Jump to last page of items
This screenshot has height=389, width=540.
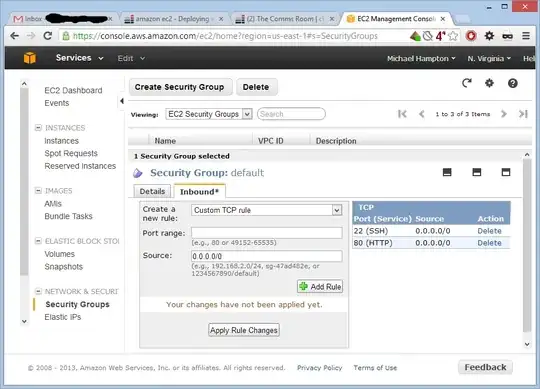tap(523, 114)
